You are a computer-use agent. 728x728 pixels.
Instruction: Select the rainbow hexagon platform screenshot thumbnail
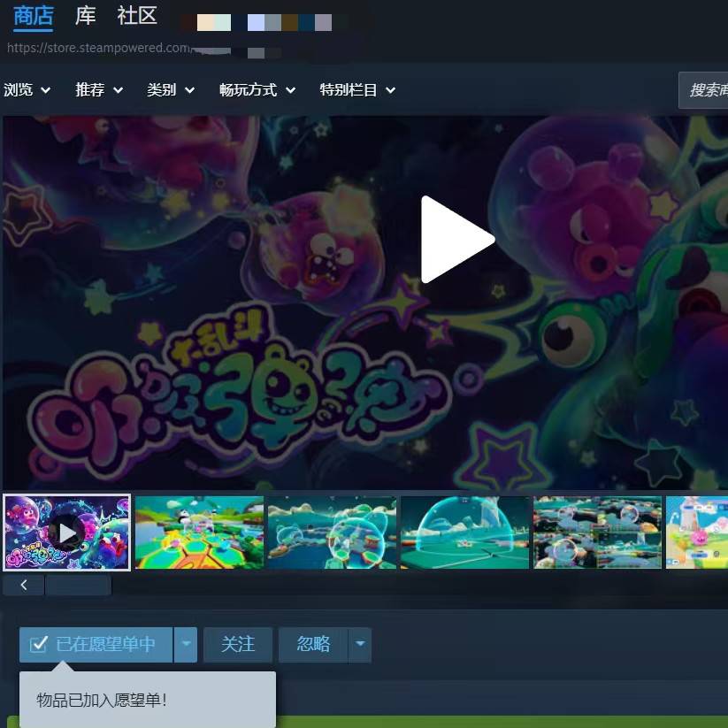[200, 533]
